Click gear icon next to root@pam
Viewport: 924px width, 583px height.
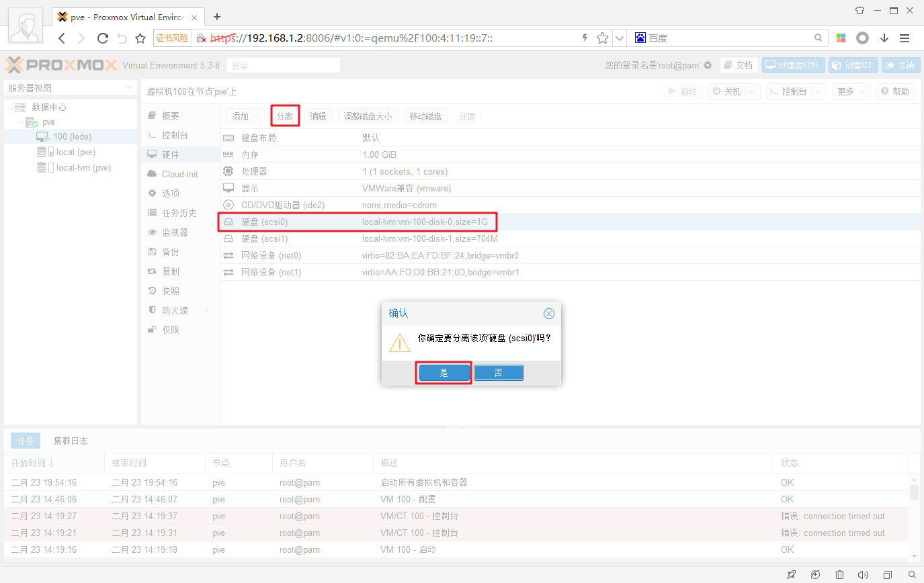tap(708, 65)
